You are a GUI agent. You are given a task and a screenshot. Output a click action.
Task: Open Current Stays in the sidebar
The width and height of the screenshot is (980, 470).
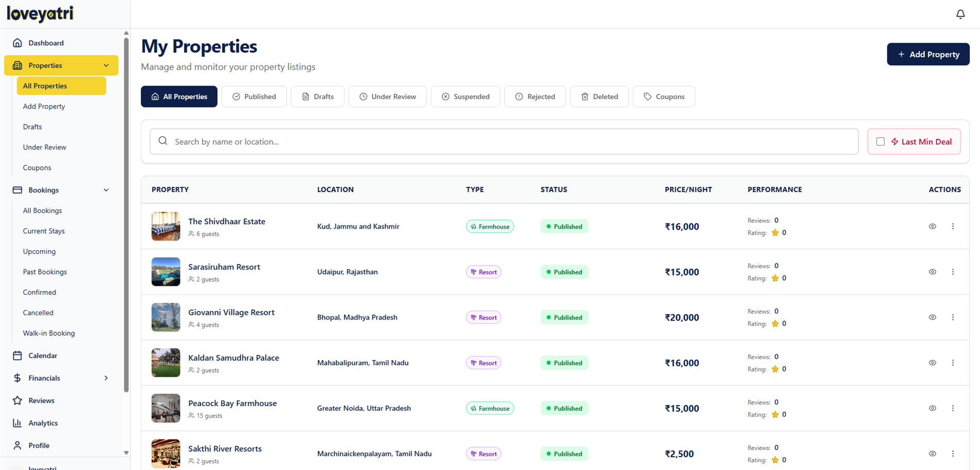[x=44, y=231]
